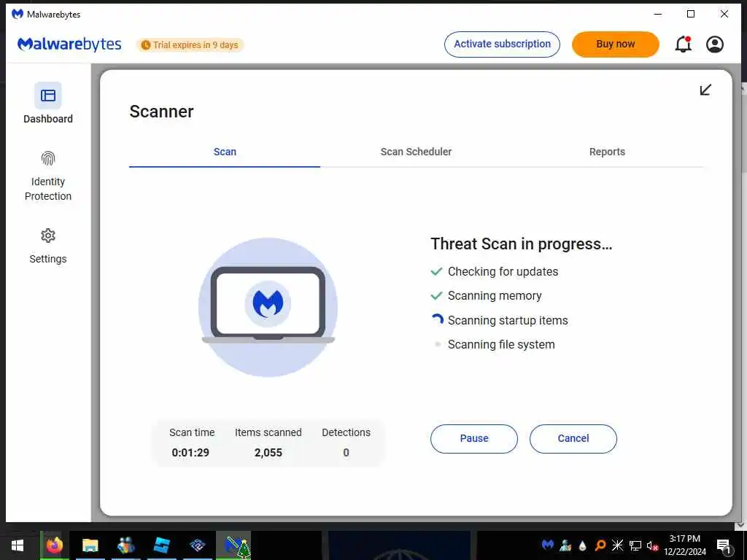This screenshot has height=560, width=747.
Task: Open the Dashboard sidebar item
Action: (x=48, y=104)
